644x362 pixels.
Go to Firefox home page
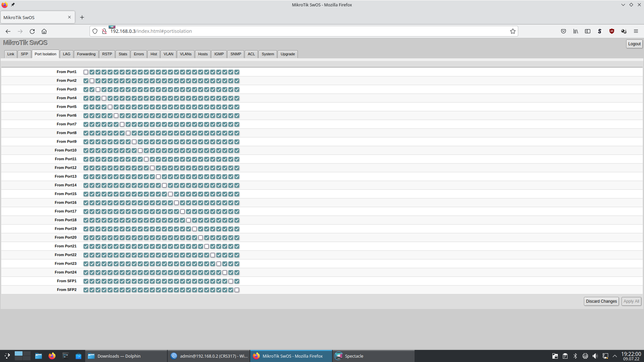pos(44,31)
